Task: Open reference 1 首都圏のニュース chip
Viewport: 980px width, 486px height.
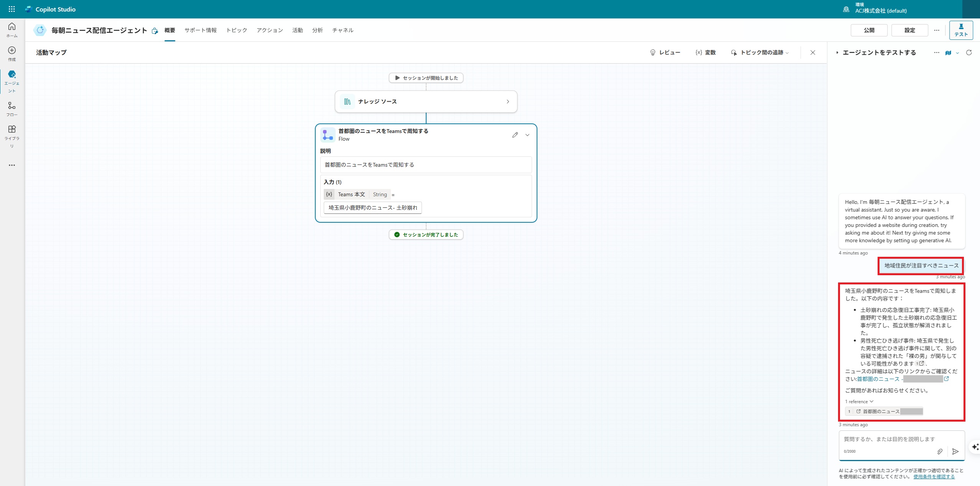Action: (884, 411)
